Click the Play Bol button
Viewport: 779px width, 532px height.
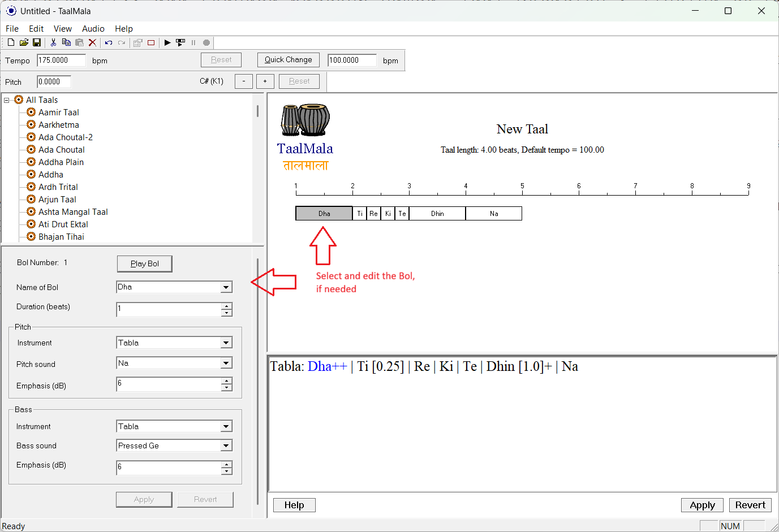point(145,263)
